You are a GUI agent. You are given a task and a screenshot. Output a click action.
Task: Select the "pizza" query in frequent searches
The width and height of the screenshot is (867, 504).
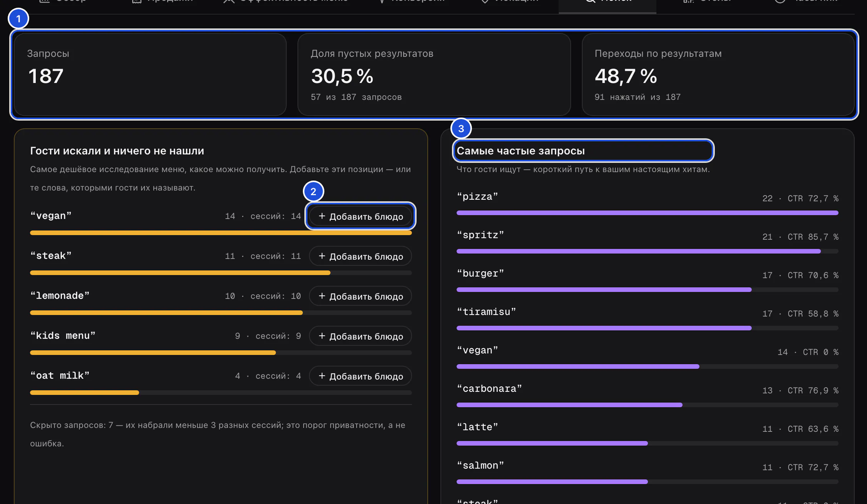477,197
